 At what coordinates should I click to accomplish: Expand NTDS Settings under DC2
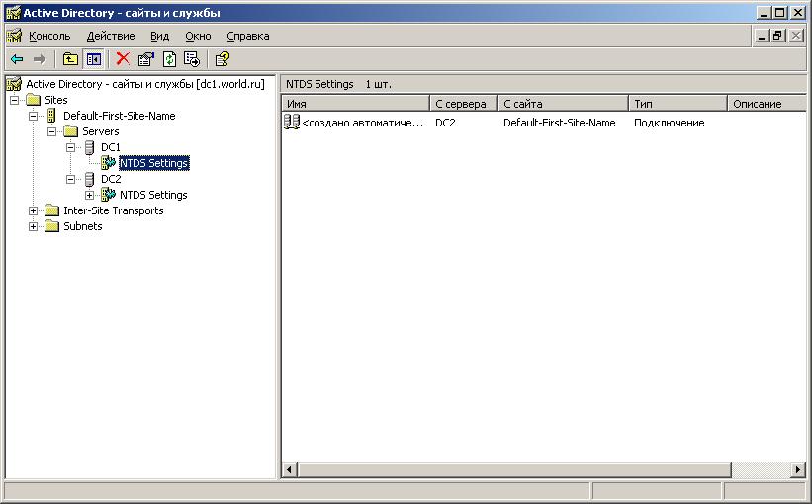(x=89, y=195)
